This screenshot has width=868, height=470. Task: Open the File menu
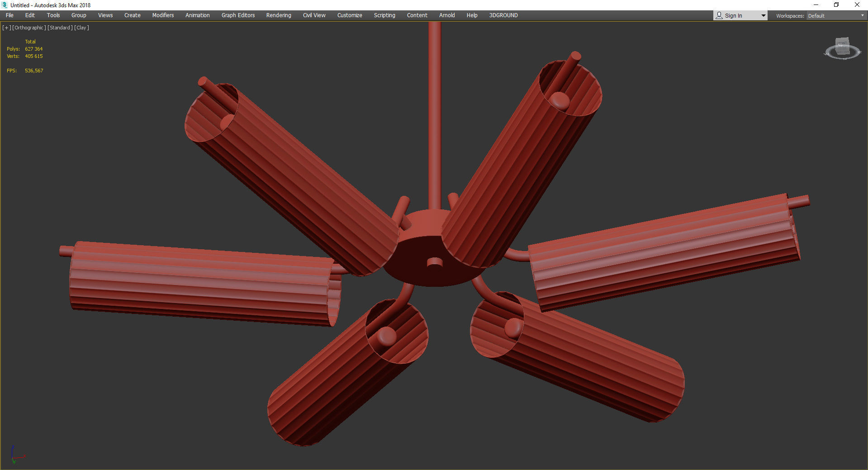coord(9,15)
